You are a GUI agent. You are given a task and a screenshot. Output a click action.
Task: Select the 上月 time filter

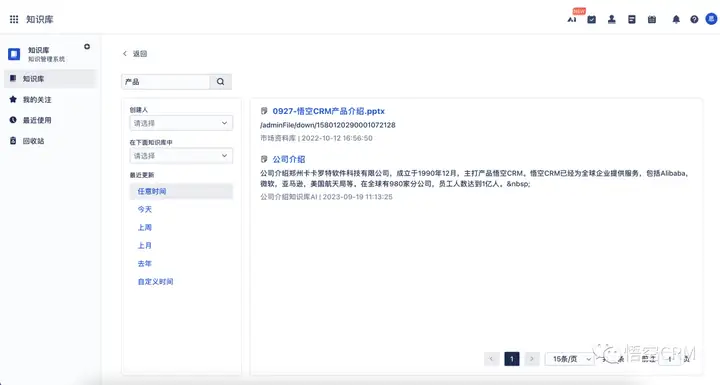[x=145, y=245]
